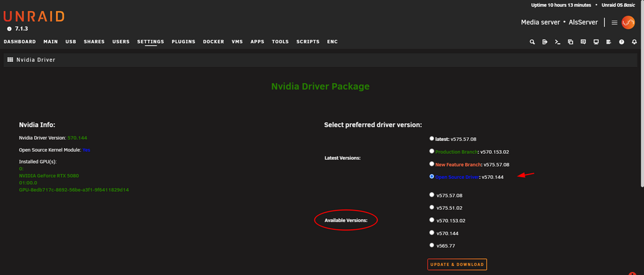Screen dimensions: 644x275
Task: Go to the Docker tab
Action: click(x=214, y=42)
